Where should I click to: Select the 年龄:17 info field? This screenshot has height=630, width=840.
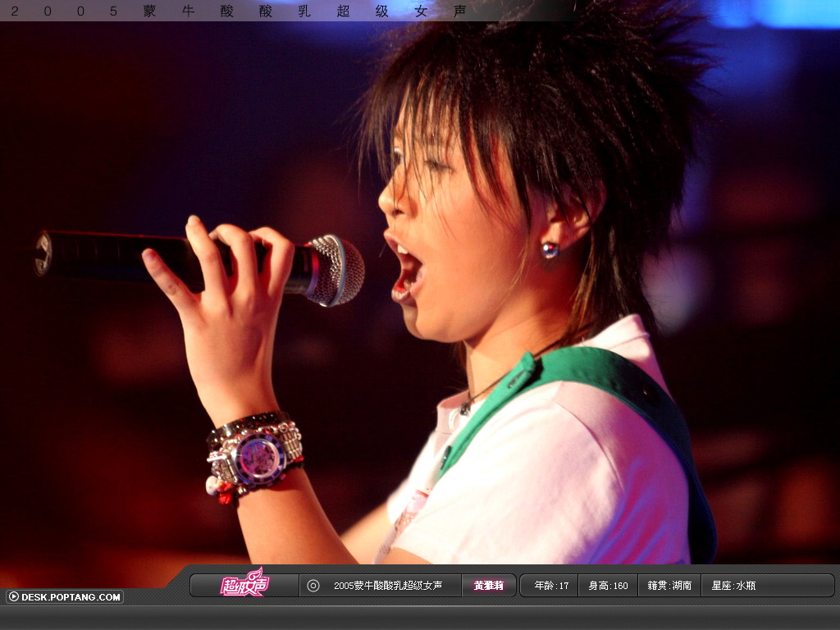551,586
